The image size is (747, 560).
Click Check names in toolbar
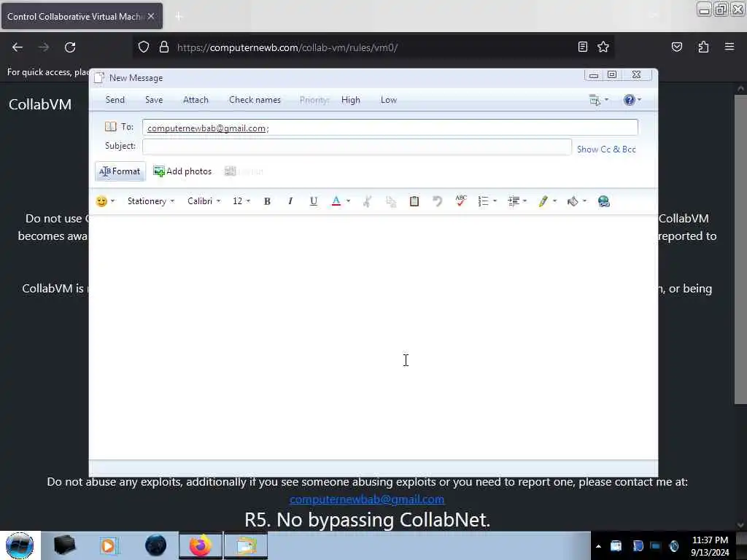[x=255, y=100]
